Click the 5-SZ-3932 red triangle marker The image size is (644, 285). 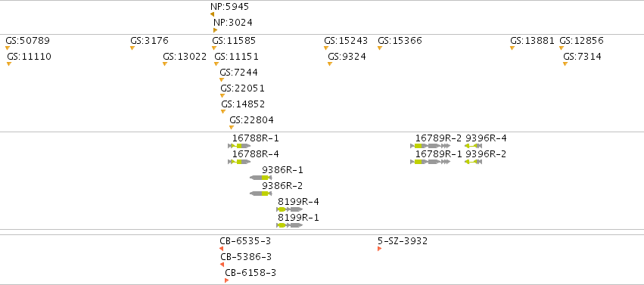(x=379, y=249)
